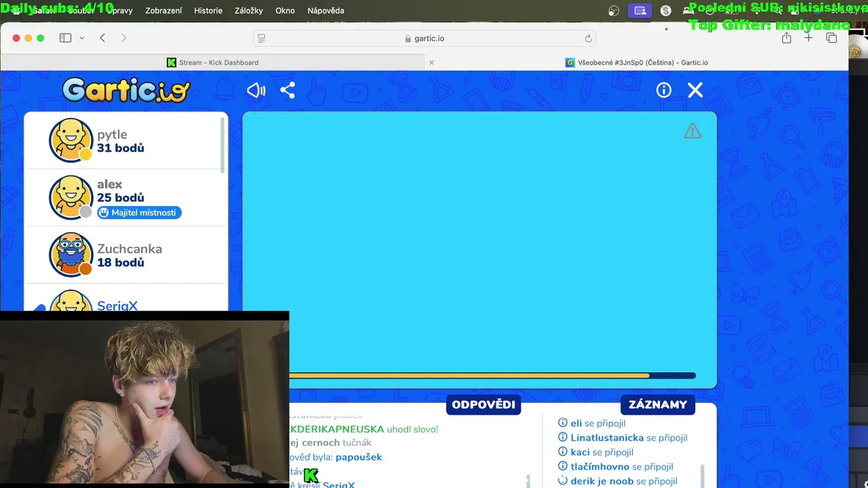This screenshot has height=488, width=868.
Task: Select the ZÁZNAMY log panel header
Action: pos(658,405)
